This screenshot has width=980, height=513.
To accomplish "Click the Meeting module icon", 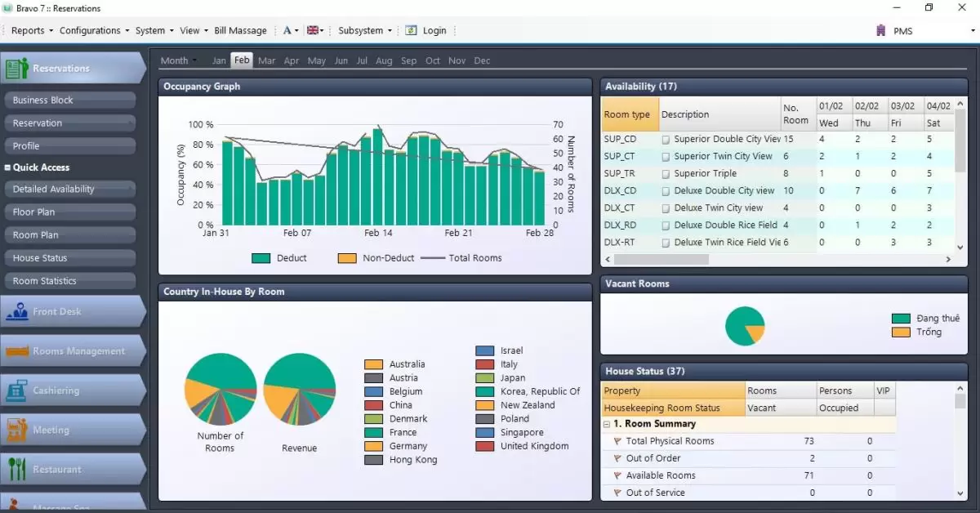I will (17, 430).
